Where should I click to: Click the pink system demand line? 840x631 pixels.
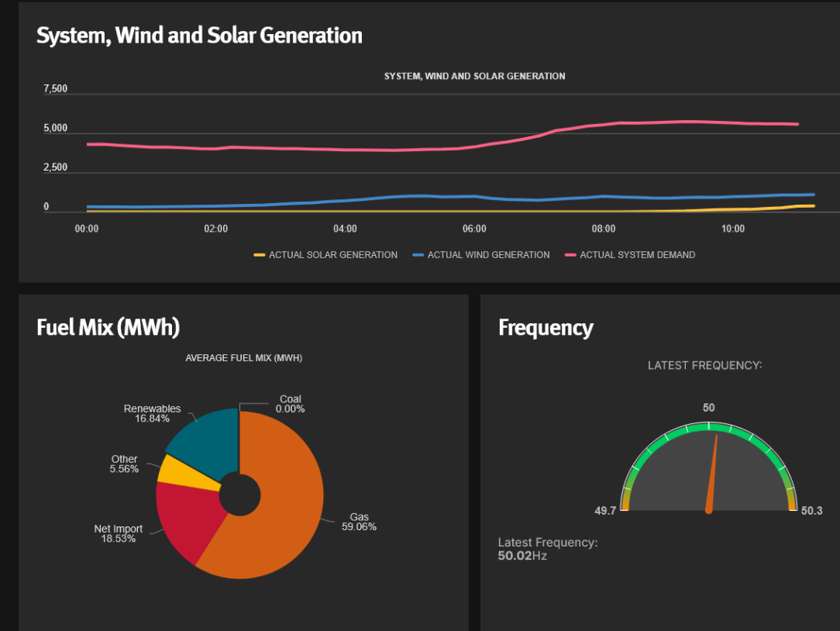point(442,149)
